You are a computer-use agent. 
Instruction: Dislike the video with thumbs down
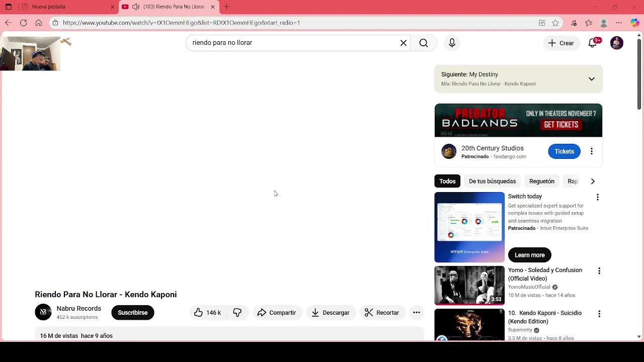pyautogui.click(x=237, y=313)
